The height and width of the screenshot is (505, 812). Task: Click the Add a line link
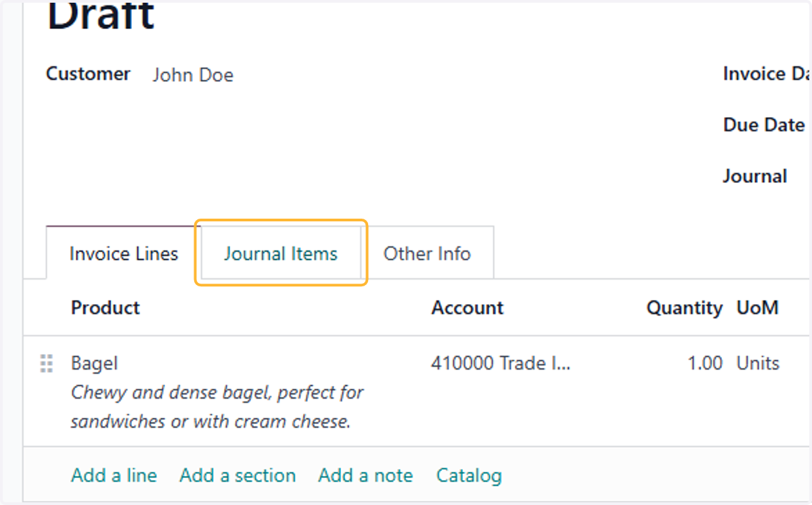click(x=114, y=475)
